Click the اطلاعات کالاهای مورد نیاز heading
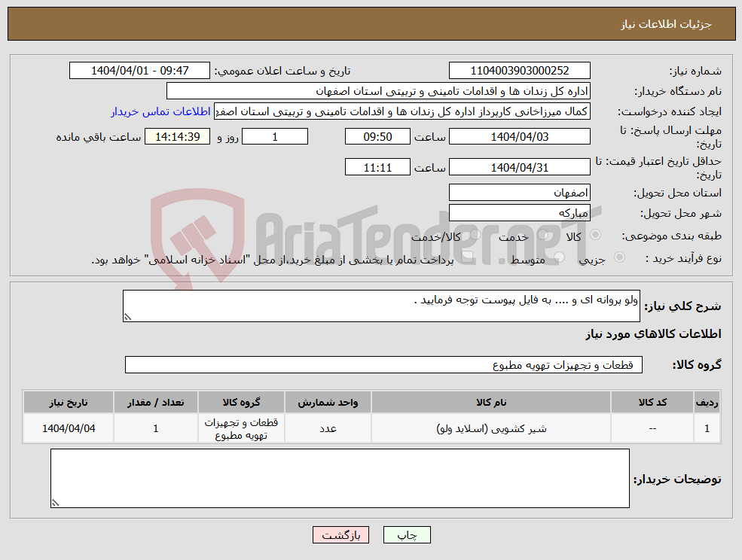742x560 pixels. pyautogui.click(x=653, y=334)
